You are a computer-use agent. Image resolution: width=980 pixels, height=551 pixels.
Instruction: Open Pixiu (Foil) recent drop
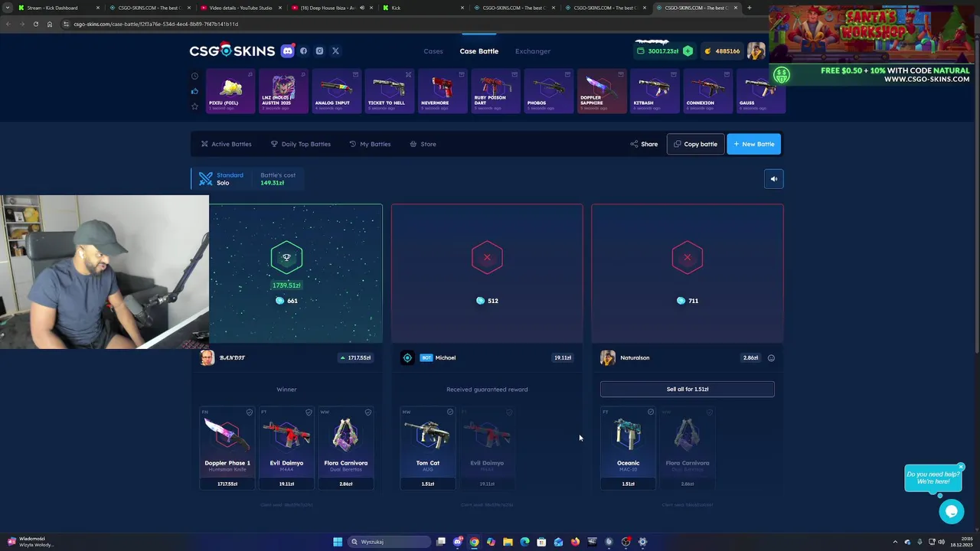230,91
